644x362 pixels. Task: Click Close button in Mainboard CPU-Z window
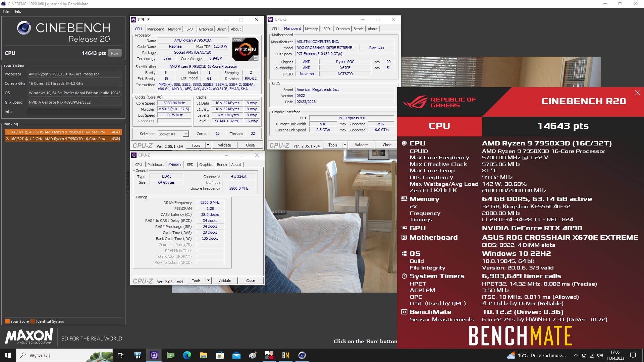click(387, 145)
